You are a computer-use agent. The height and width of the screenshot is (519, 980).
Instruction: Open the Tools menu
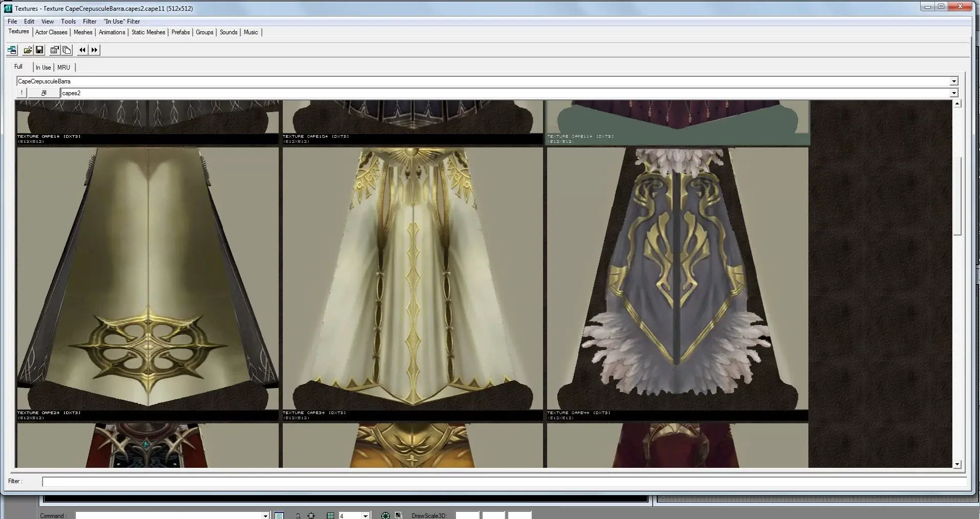tap(68, 21)
